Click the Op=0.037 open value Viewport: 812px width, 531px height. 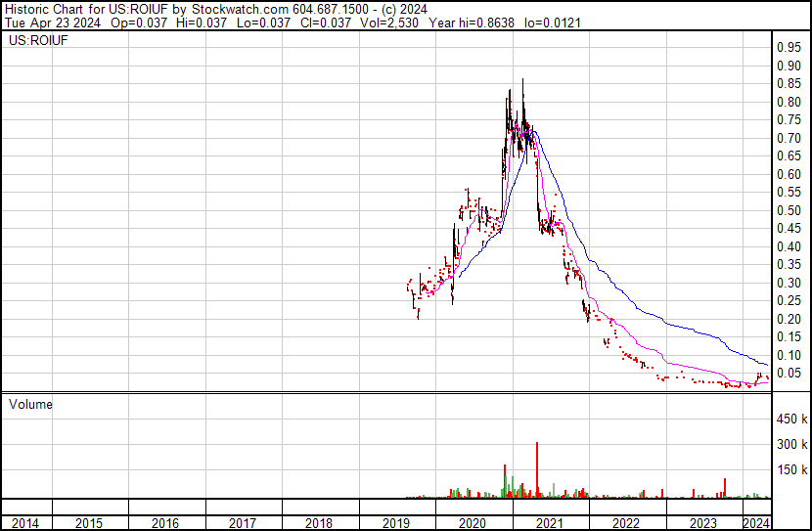[139, 22]
